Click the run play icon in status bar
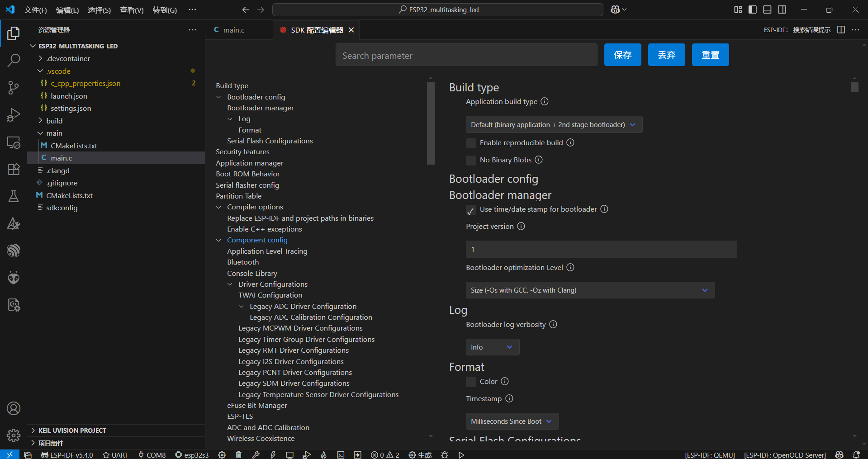868x459 pixels. coord(461,455)
